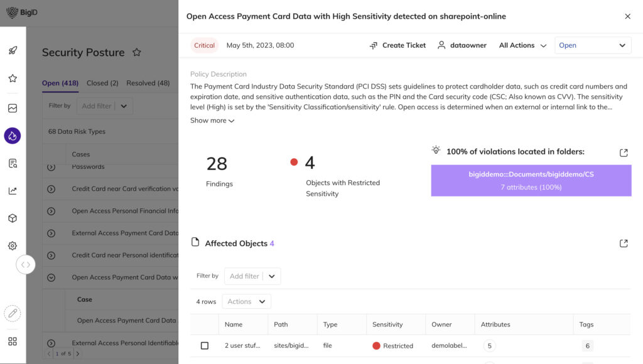Viewport: 643px width, 364px height.
Task: Open the status dropdown showing Open
Action: [x=593, y=45]
